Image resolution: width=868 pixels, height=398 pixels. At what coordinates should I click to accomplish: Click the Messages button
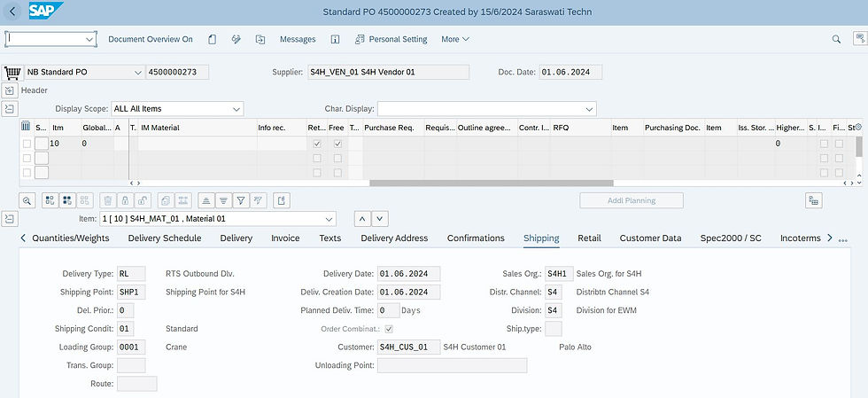[x=298, y=39]
